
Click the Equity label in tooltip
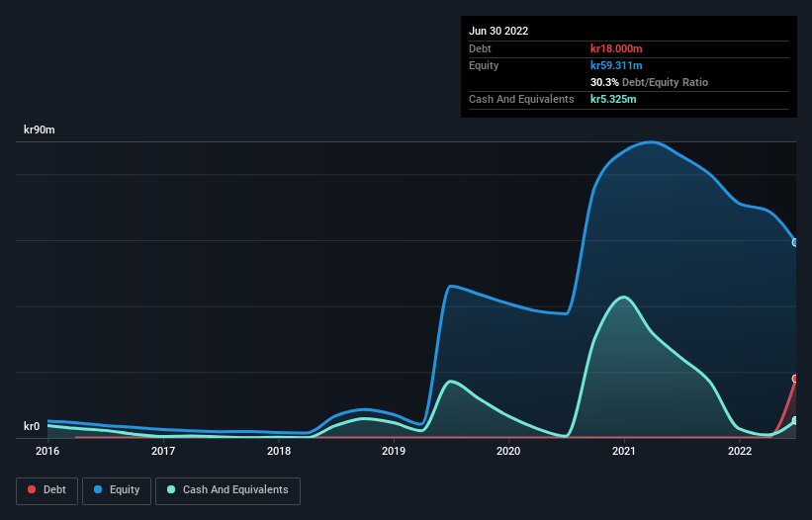coord(484,65)
